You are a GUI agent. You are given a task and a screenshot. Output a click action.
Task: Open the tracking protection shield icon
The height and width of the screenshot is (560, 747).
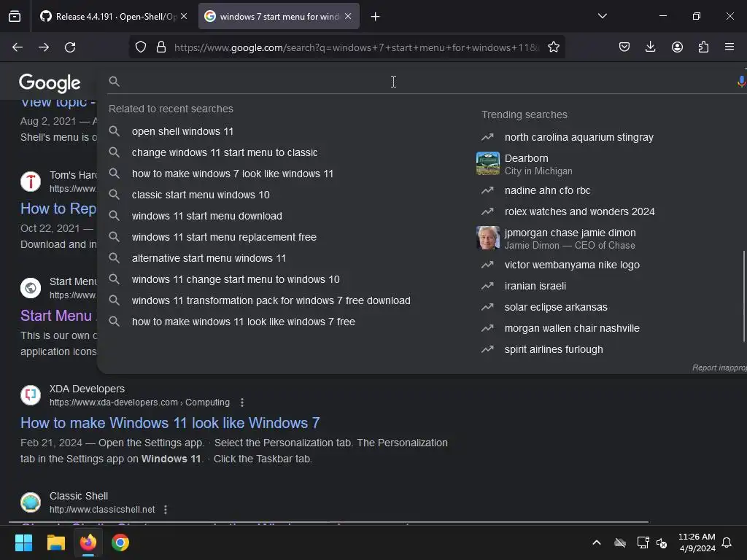coord(141,47)
